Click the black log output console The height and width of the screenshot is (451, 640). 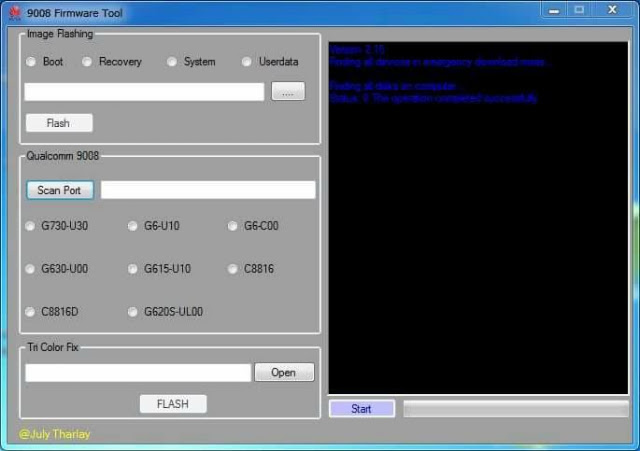click(478, 218)
